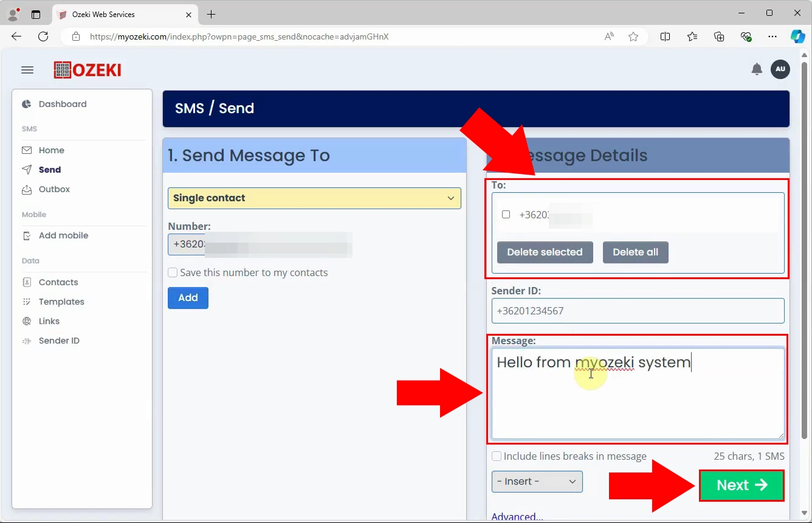Open Add mobile page
This screenshot has width=812, height=523.
[x=63, y=235]
